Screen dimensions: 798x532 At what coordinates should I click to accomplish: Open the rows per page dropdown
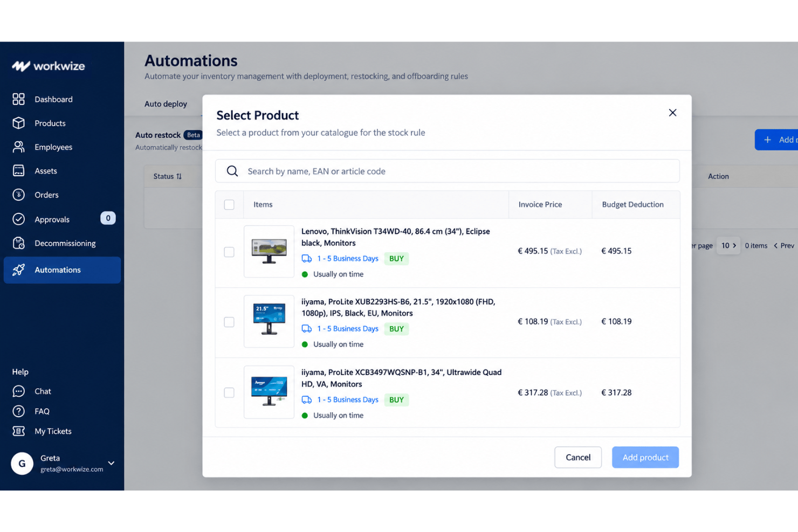[x=728, y=245]
